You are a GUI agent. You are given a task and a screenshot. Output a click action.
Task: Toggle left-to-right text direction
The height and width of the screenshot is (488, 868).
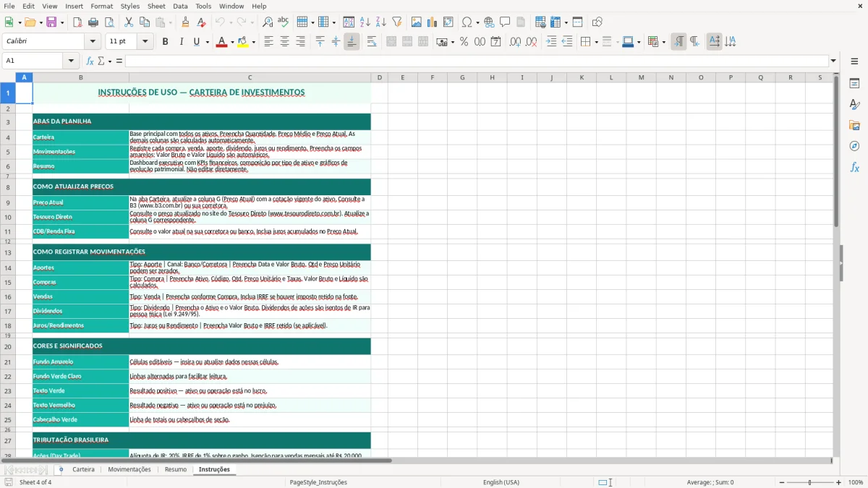click(x=678, y=42)
